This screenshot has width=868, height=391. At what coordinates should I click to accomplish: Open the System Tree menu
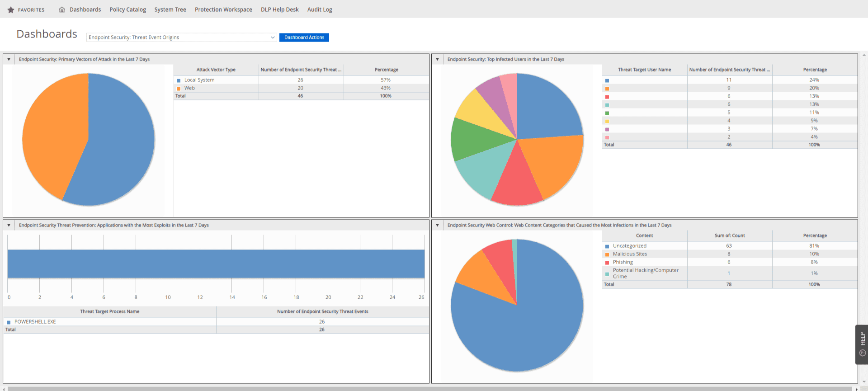[170, 9]
